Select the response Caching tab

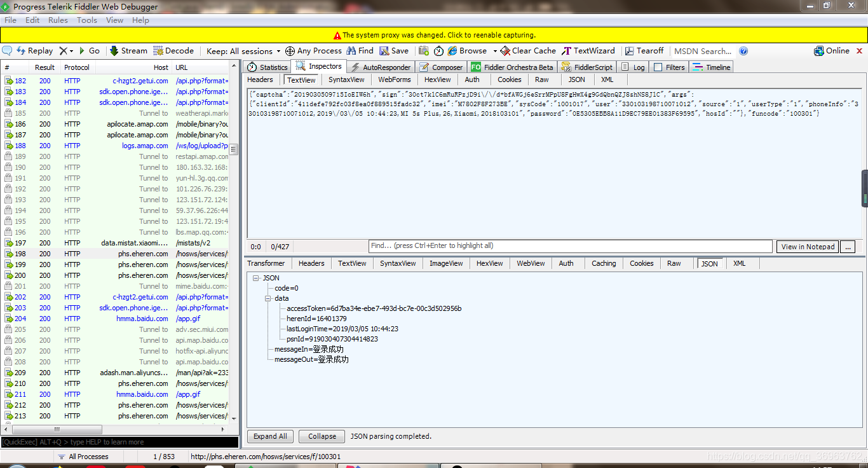604,263
